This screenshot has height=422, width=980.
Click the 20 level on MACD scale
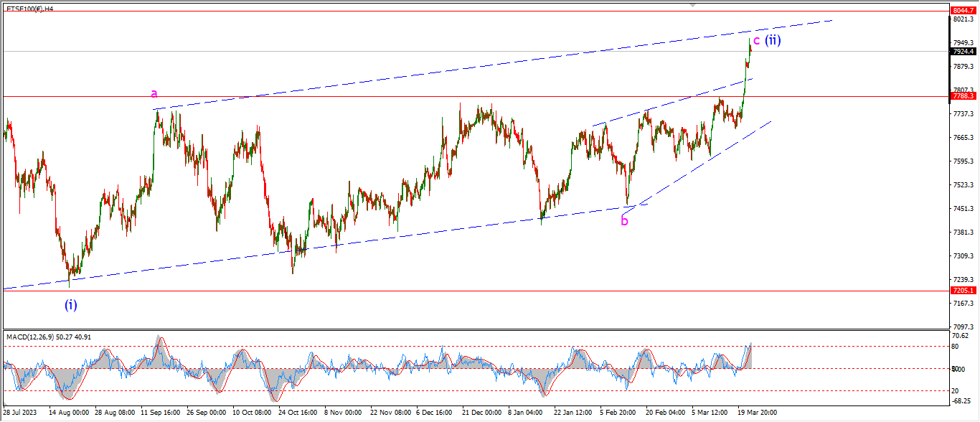pyautogui.click(x=955, y=390)
